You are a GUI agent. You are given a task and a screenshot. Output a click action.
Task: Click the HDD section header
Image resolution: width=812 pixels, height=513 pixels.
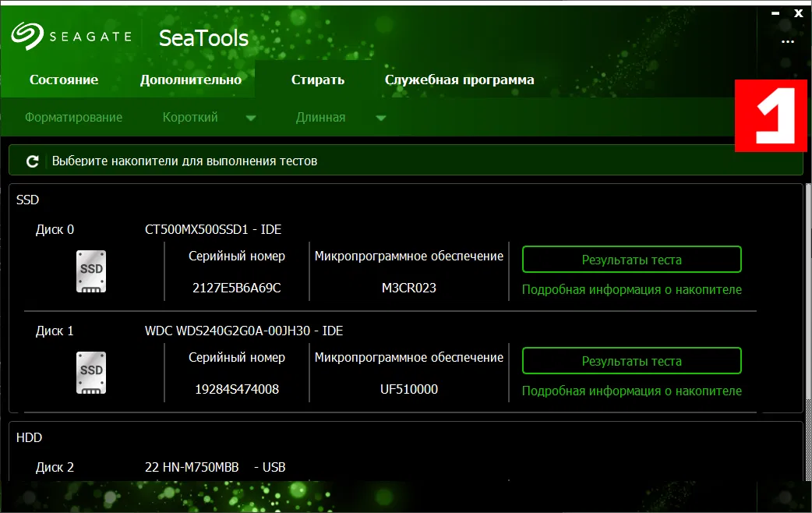[29, 437]
